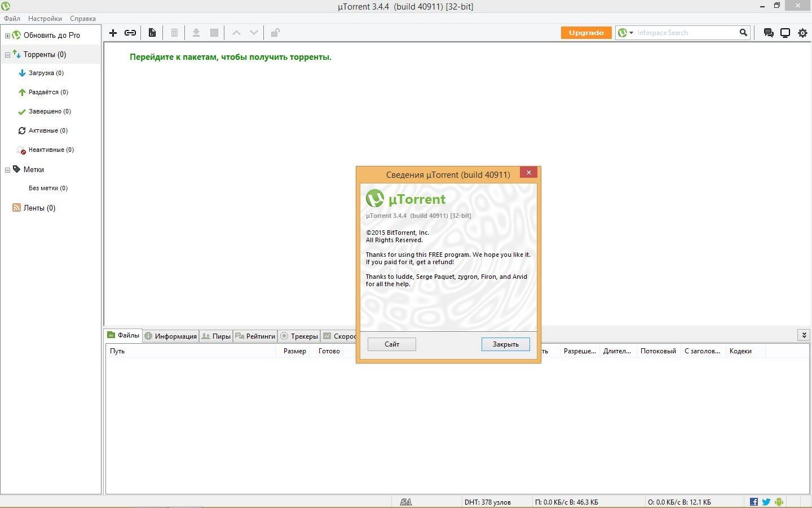
Task: Click the Длител... column header
Action: 617,351
